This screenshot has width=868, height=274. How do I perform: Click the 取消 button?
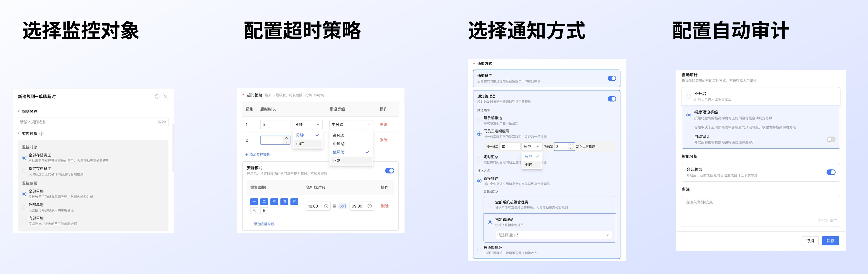[x=810, y=241]
